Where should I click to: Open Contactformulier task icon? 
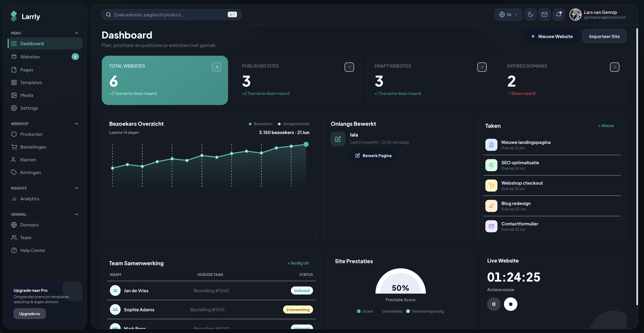[x=491, y=226]
